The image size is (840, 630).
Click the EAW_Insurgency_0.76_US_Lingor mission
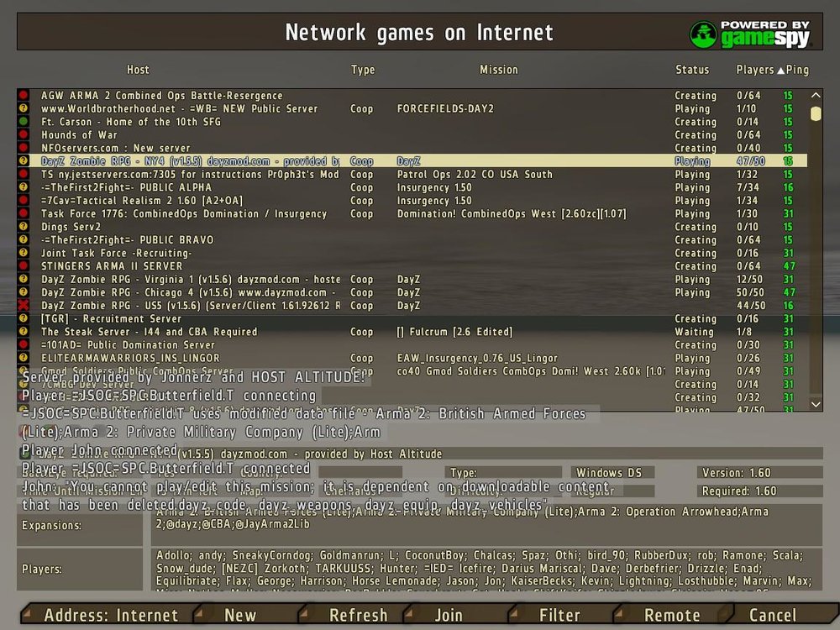coord(477,358)
